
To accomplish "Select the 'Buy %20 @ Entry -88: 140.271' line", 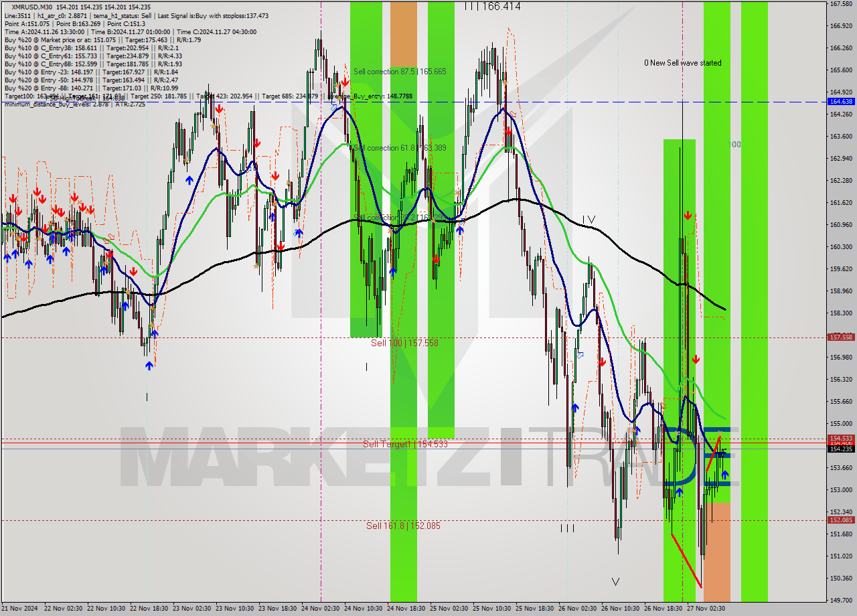I will (x=91, y=88).
